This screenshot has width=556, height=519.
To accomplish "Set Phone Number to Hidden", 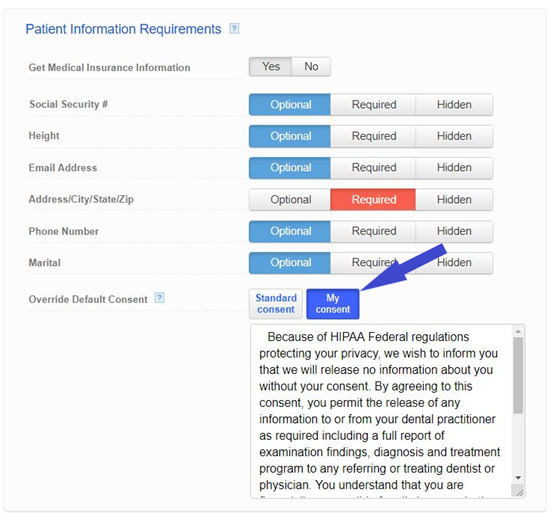I will [454, 231].
